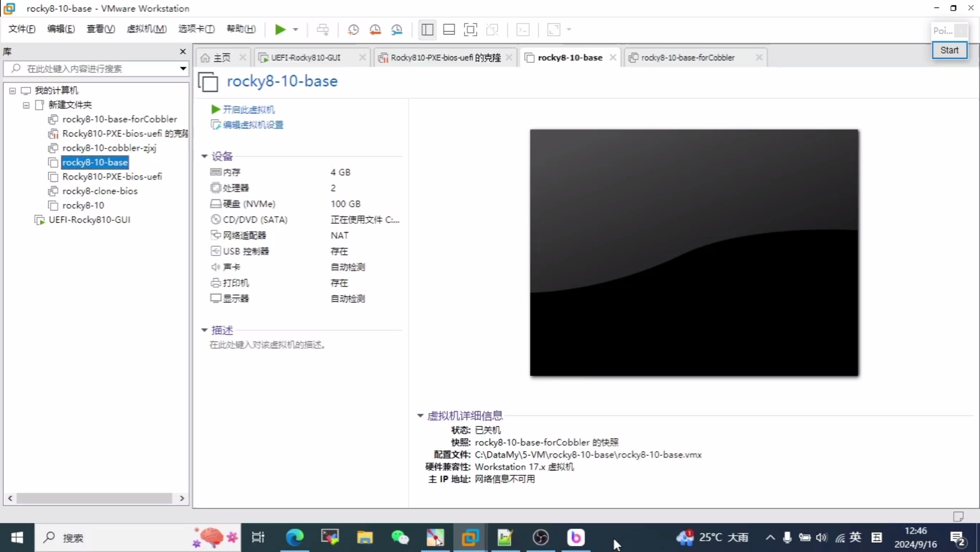Click the Start button in the popup
The image size is (980, 552).
950,50
